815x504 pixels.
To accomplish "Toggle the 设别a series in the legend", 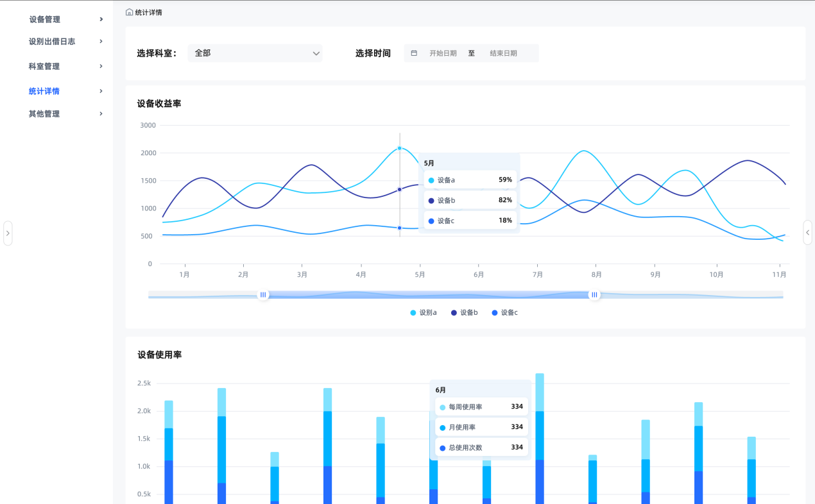I will (424, 313).
